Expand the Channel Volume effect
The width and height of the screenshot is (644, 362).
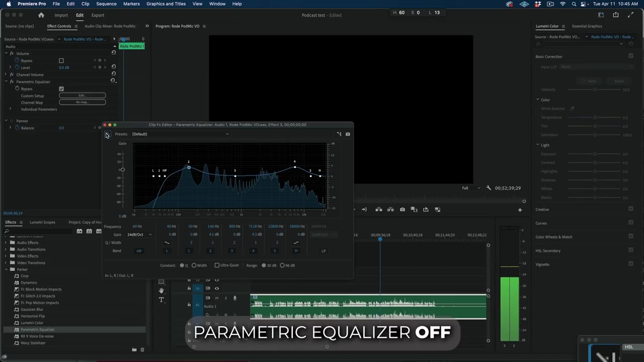[6, 74]
